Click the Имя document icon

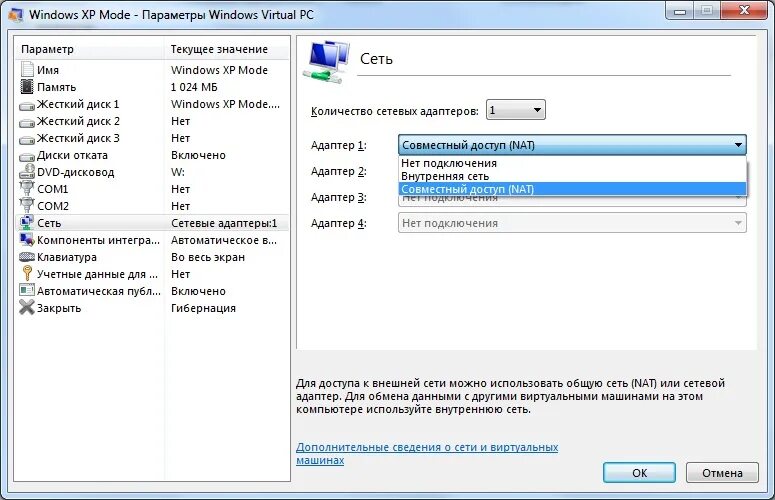[x=27, y=70]
